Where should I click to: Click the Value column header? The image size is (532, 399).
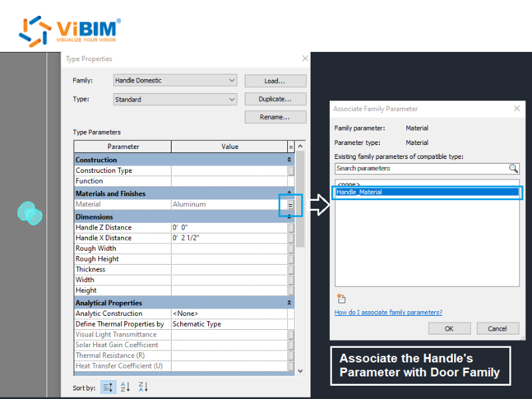click(x=229, y=146)
